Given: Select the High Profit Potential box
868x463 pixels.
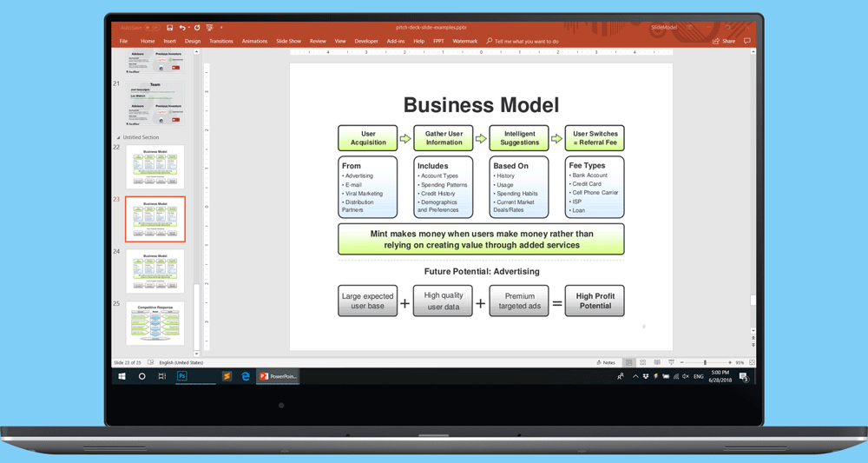Looking at the screenshot, I should (x=595, y=301).
